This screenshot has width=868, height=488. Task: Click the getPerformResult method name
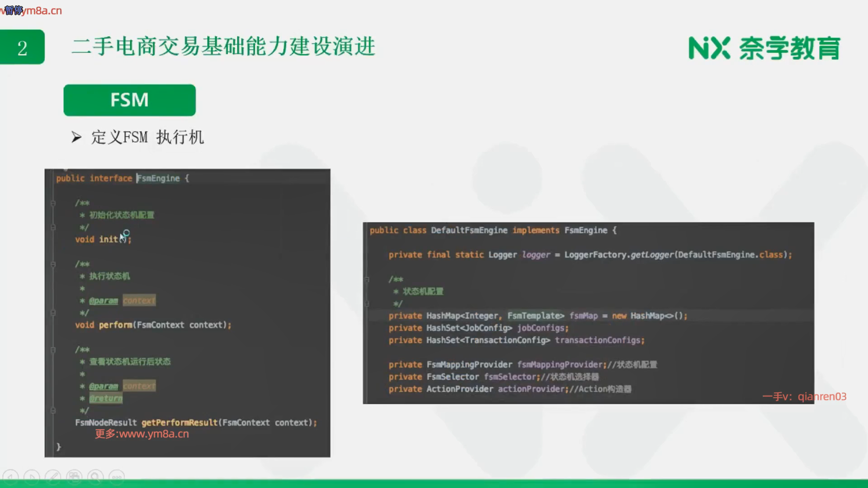[179, 422]
